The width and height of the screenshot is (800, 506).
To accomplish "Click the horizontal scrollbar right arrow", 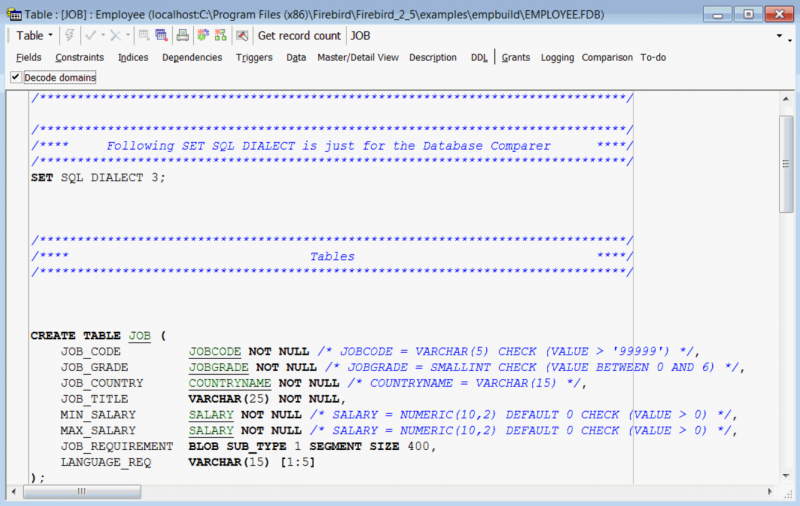I will pyautogui.click(x=770, y=492).
